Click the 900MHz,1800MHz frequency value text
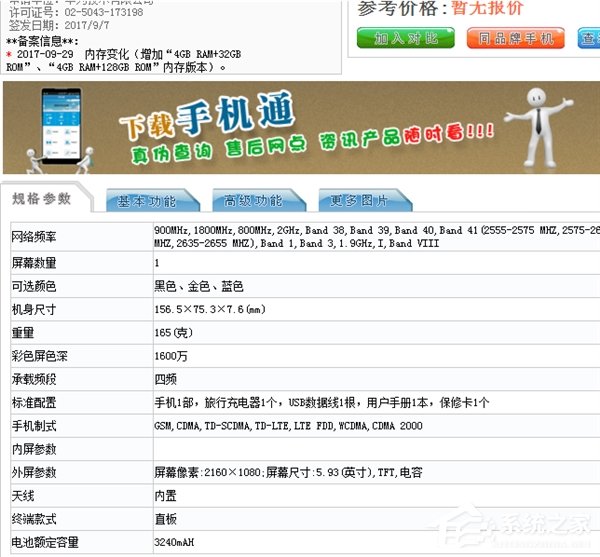This screenshot has height=557, width=600. (377, 237)
